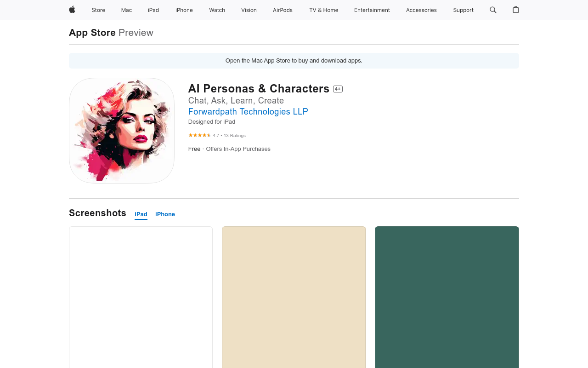
Task: Click the 'Designed for iPad' text
Action: click(212, 122)
